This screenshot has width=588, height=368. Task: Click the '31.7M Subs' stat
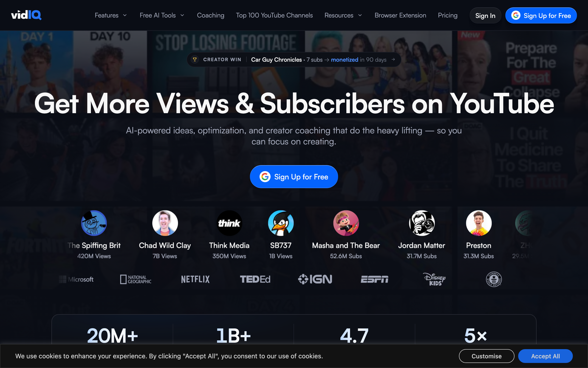pyautogui.click(x=422, y=256)
